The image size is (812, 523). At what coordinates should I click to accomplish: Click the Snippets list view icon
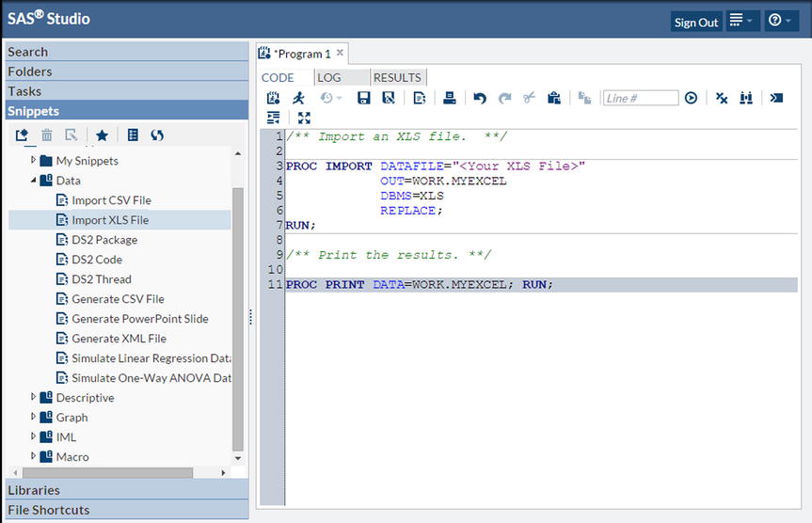coord(133,135)
